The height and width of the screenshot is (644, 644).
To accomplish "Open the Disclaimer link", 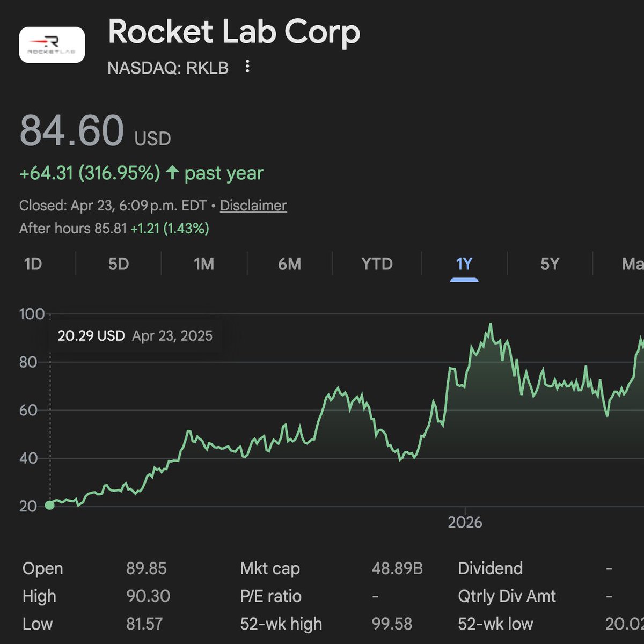I will pyautogui.click(x=253, y=206).
